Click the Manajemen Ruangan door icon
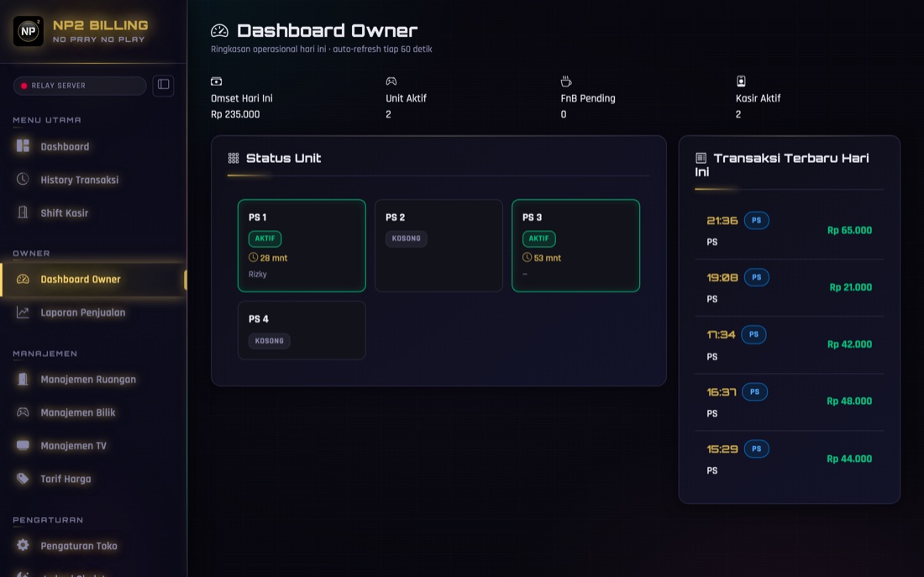This screenshot has width=924, height=577. coord(23,379)
